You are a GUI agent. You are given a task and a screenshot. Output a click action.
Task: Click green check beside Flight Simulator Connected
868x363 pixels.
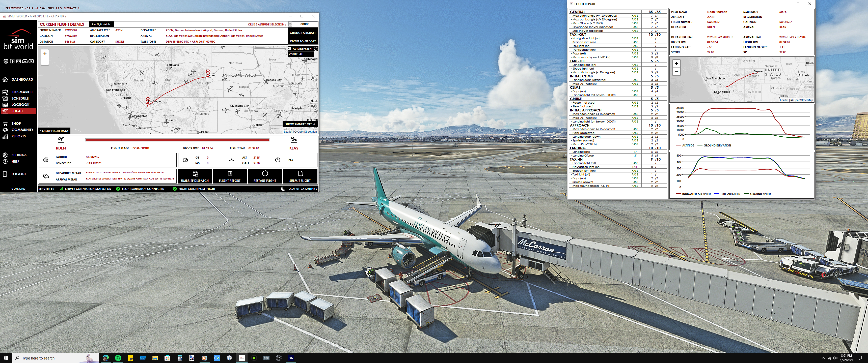coord(118,189)
